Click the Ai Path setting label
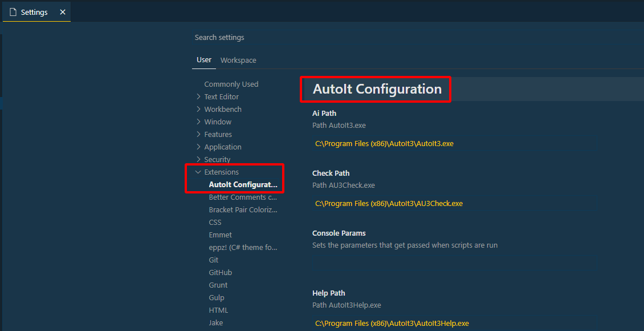This screenshot has width=644, height=331. click(x=324, y=114)
